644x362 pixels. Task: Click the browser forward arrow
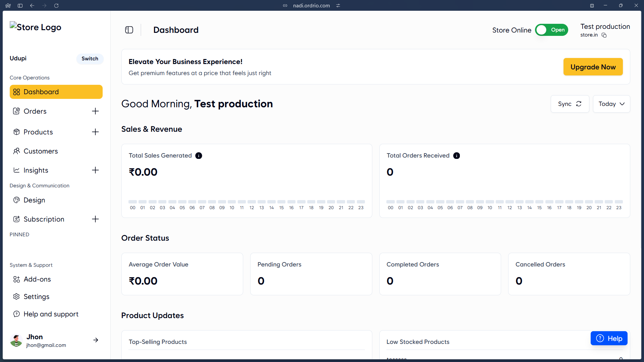coord(44,6)
